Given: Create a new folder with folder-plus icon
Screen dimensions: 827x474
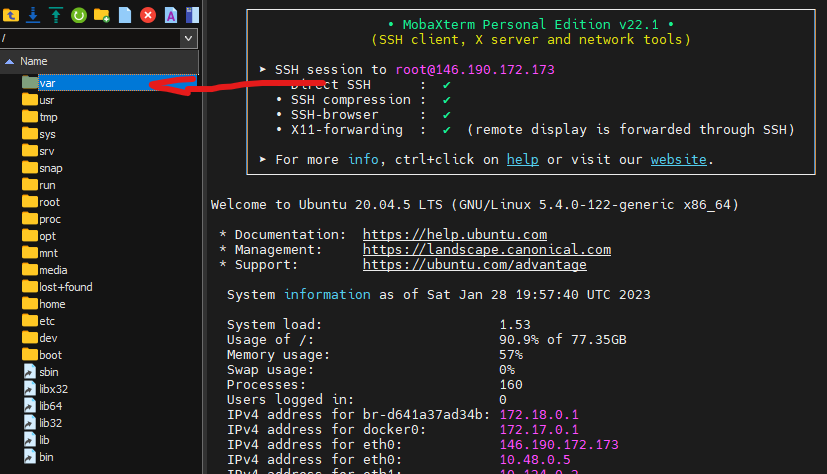Looking at the screenshot, I should point(101,14).
